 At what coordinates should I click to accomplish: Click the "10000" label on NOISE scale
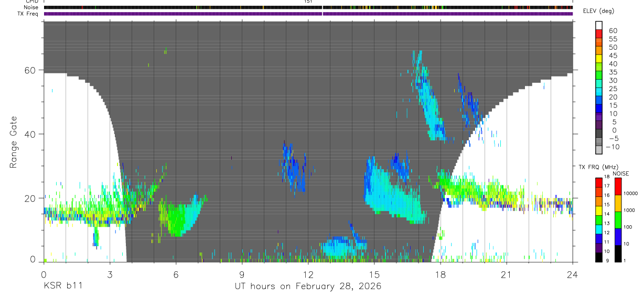(632, 193)
